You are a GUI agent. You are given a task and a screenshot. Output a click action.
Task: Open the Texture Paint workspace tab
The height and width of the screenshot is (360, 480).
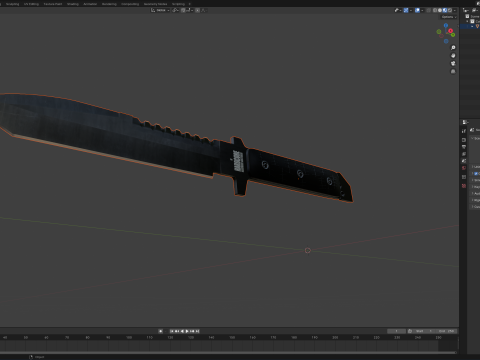pyautogui.click(x=53, y=4)
